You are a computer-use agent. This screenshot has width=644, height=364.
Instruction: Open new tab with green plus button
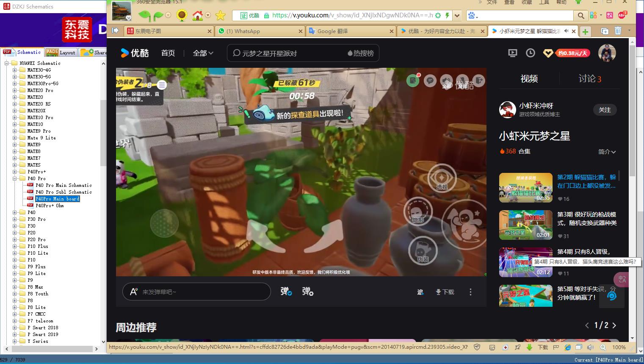[585, 31]
